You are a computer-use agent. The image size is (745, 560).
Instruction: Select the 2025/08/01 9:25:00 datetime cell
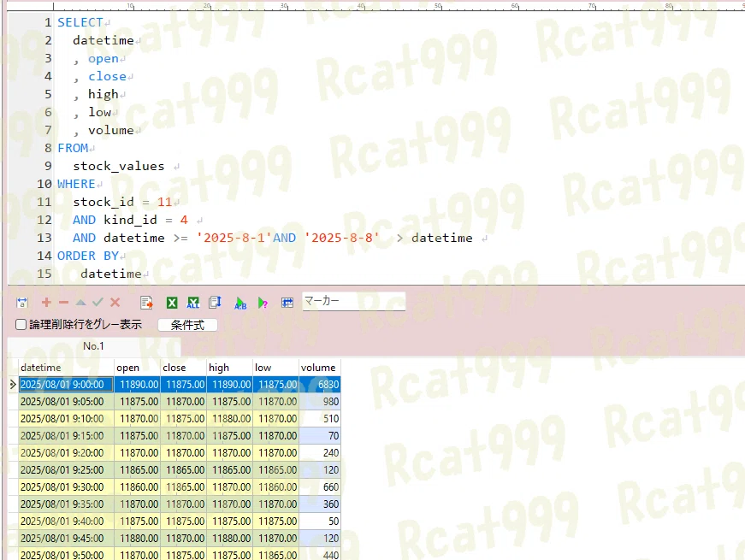(x=66, y=469)
